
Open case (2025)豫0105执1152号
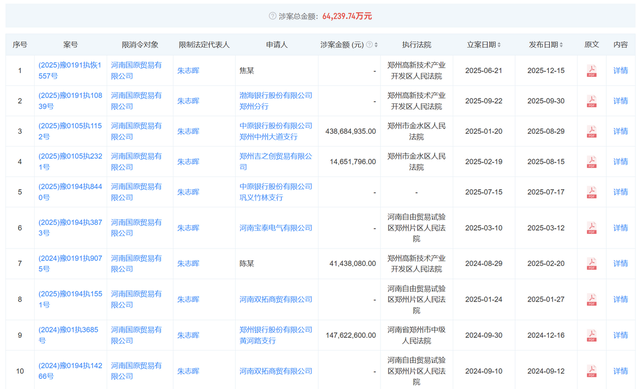pyautogui.click(x=70, y=131)
